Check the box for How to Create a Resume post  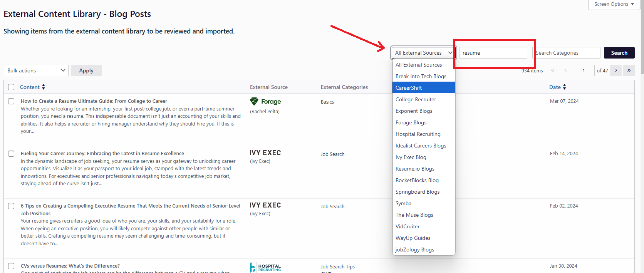(x=11, y=101)
